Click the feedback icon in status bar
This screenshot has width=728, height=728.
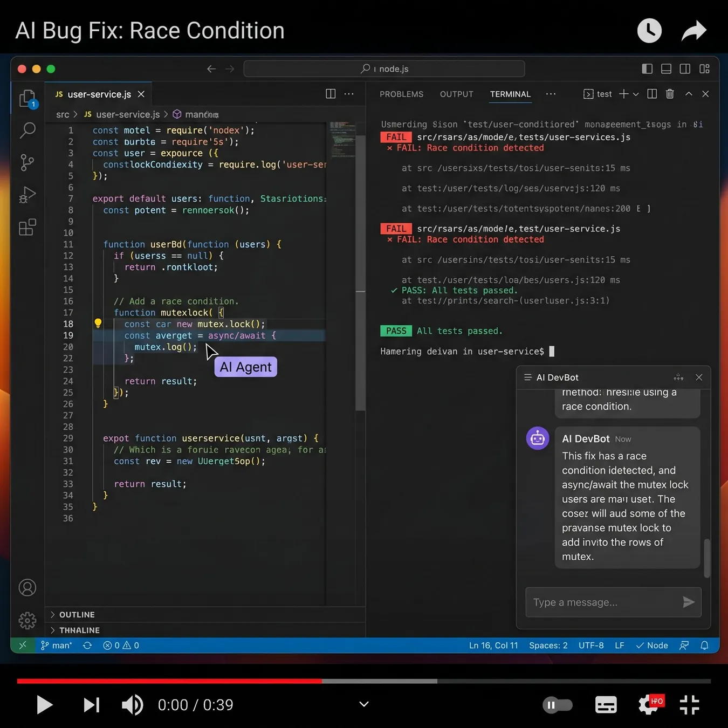(x=684, y=645)
